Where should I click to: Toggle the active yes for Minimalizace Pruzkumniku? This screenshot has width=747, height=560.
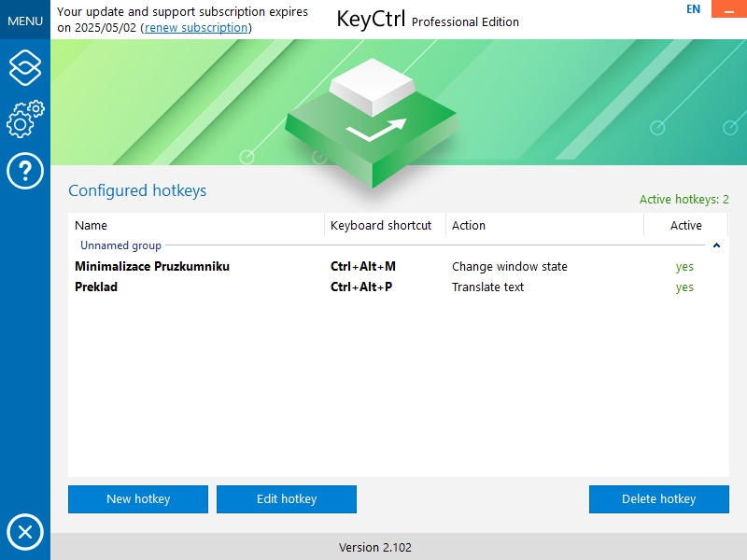click(x=684, y=267)
